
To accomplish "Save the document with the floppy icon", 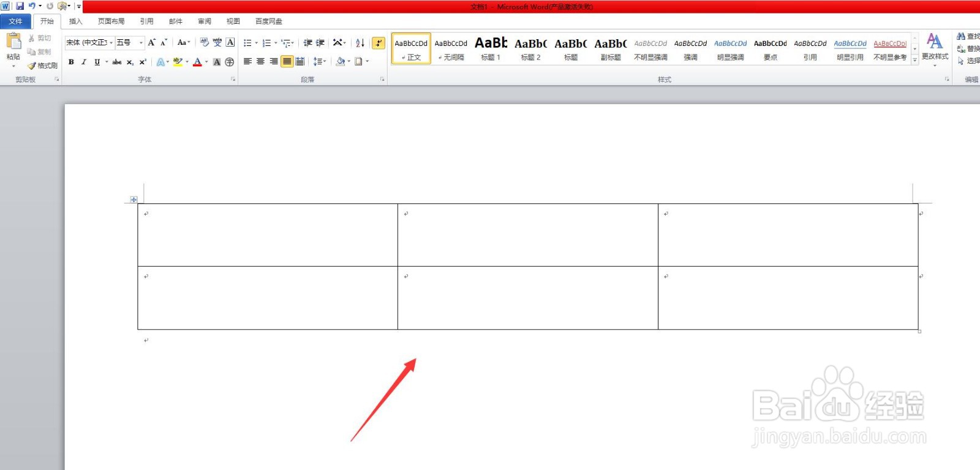I will click(20, 6).
